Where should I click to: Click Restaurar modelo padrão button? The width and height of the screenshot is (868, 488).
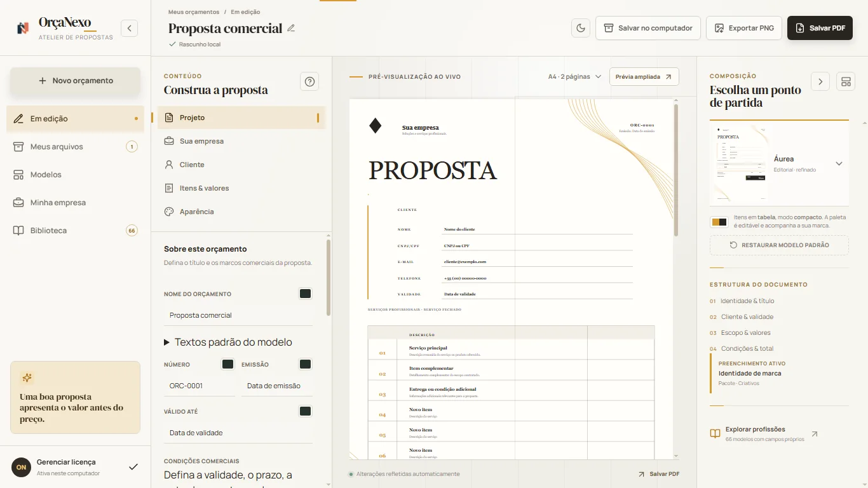[779, 245]
